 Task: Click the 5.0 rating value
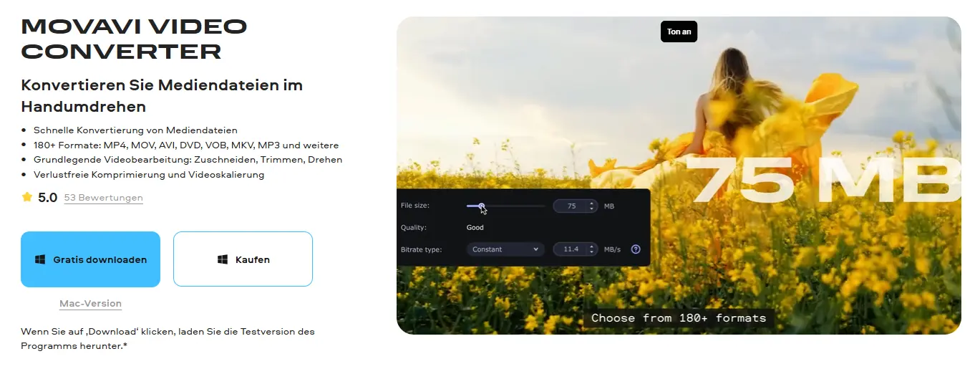pos(47,197)
